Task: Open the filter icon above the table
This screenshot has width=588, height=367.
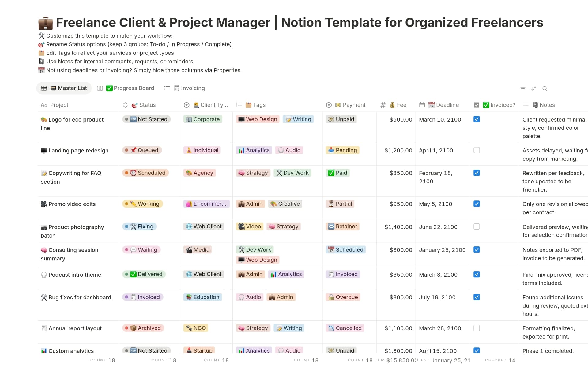Action: [x=523, y=88]
